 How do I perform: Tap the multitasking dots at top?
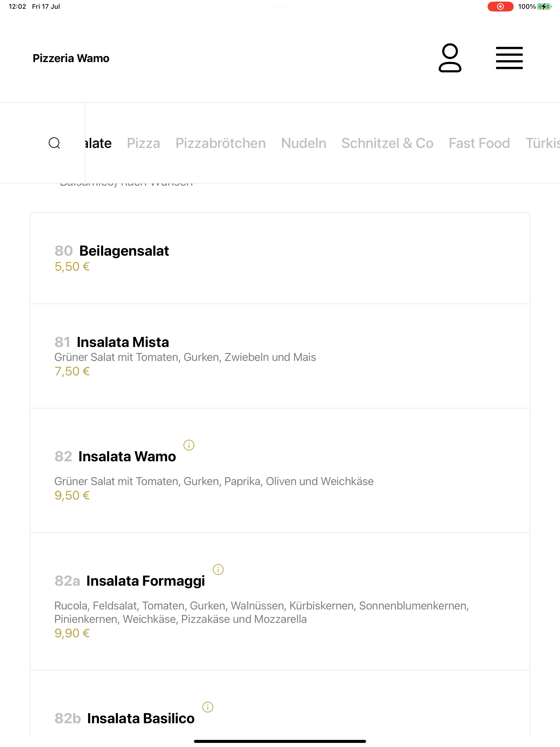coord(280,6)
